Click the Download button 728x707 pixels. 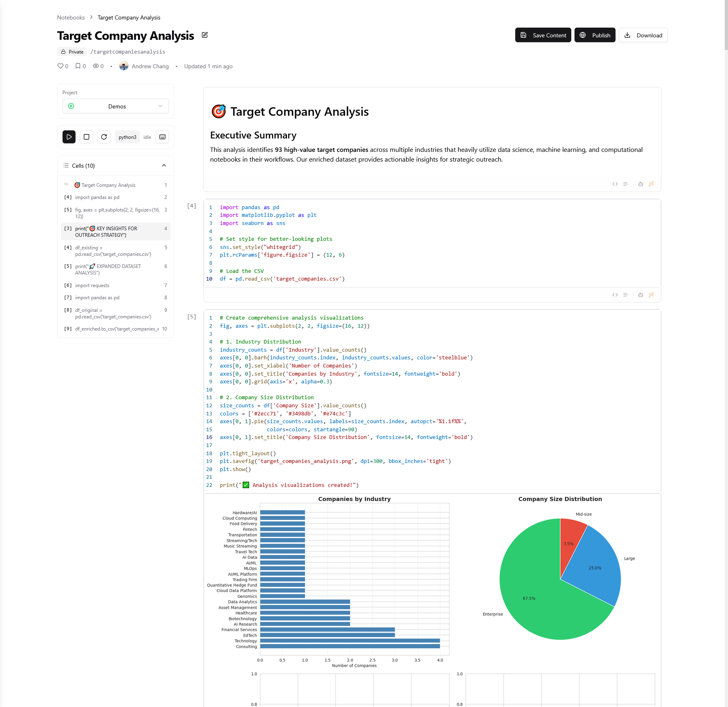(x=643, y=35)
